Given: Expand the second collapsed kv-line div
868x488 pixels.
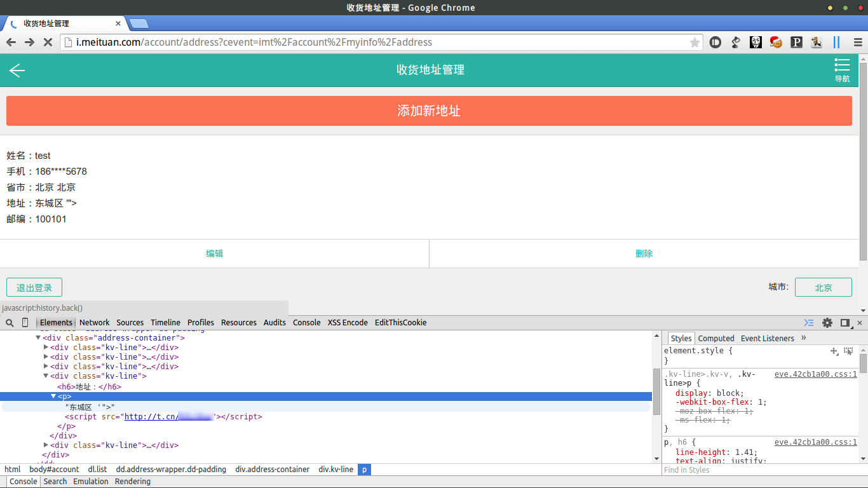Looking at the screenshot, I should tap(46, 357).
